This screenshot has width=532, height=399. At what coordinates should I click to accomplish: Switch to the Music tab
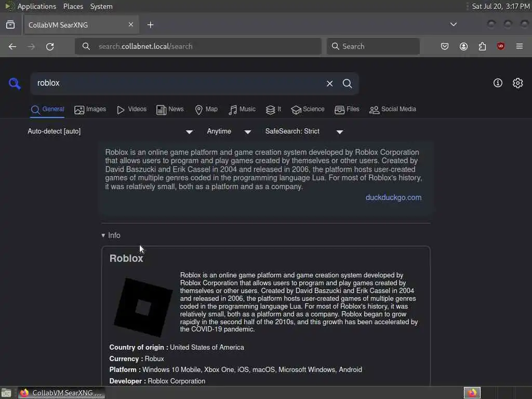tap(242, 110)
